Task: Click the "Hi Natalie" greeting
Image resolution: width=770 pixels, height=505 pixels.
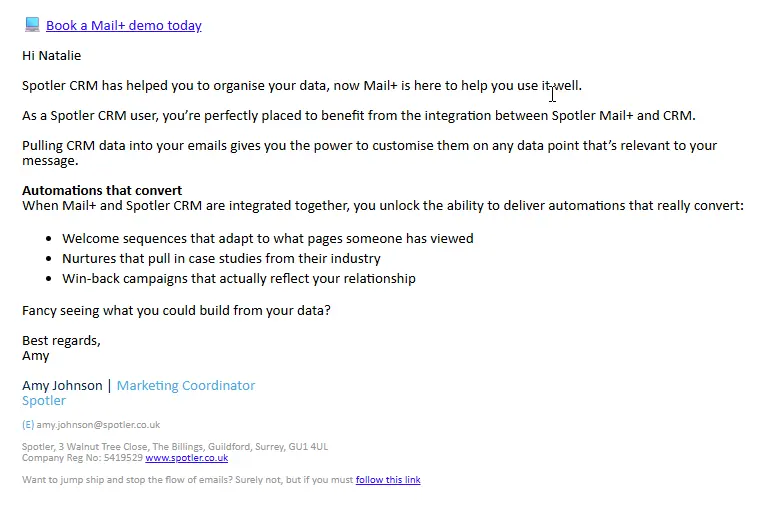Action: point(52,56)
